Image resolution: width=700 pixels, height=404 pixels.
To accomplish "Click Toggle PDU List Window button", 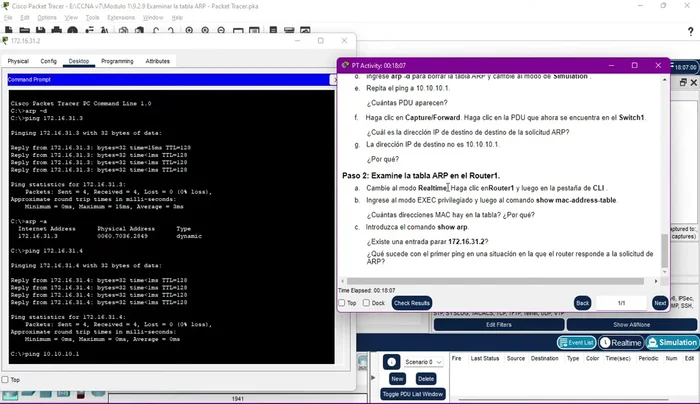I will tap(412, 394).
